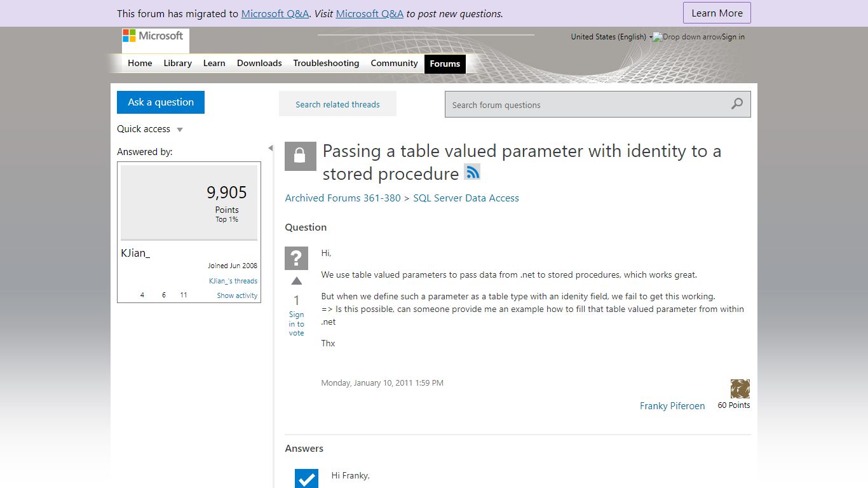Click Show activity link

pos(237,295)
